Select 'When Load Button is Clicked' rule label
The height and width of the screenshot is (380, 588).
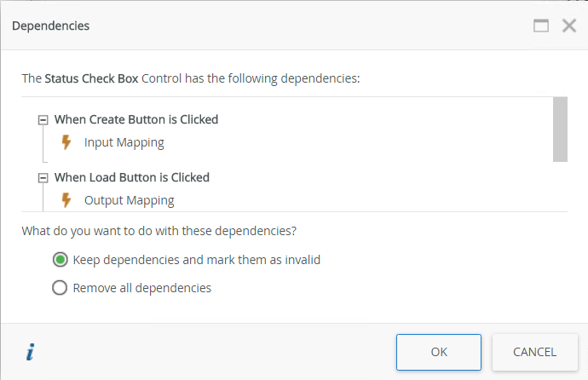(x=132, y=177)
